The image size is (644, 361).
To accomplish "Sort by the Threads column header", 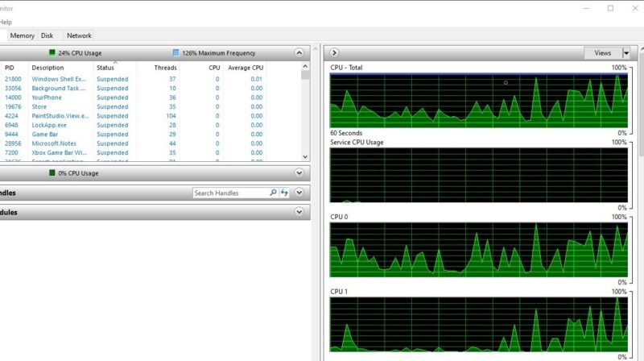I will 165,68.
